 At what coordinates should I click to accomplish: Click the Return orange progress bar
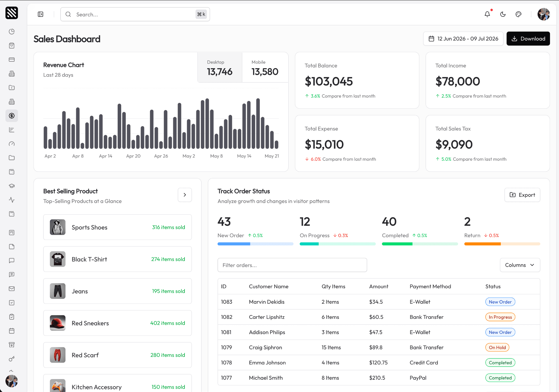pos(502,244)
